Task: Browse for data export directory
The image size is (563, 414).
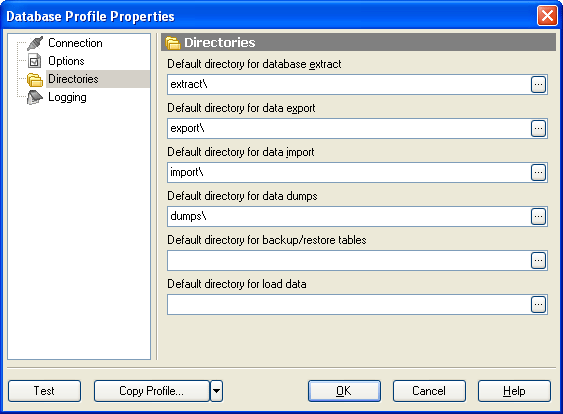Action: pos(538,129)
